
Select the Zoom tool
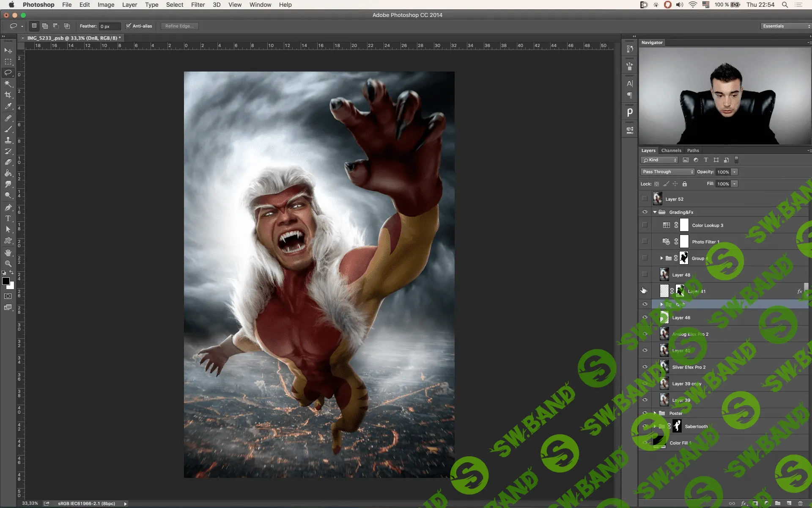pyautogui.click(x=8, y=264)
